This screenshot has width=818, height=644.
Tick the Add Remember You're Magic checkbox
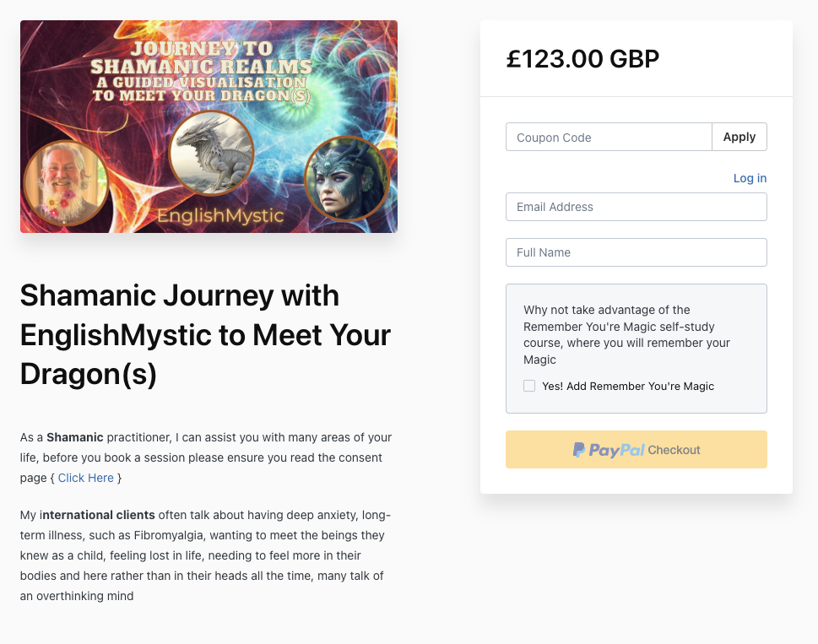(x=529, y=386)
